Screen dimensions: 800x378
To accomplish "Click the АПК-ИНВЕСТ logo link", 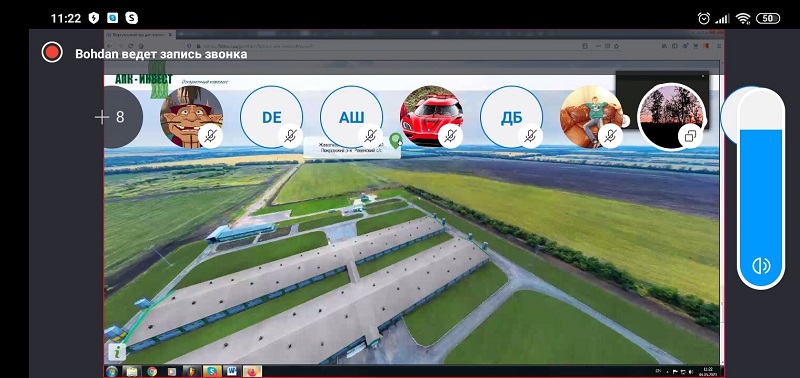I will [144, 80].
